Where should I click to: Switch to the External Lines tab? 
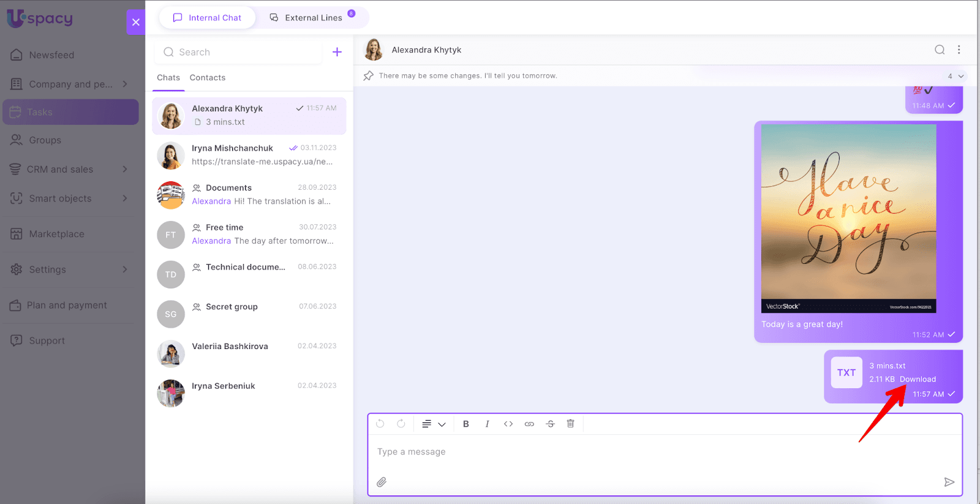tap(312, 18)
